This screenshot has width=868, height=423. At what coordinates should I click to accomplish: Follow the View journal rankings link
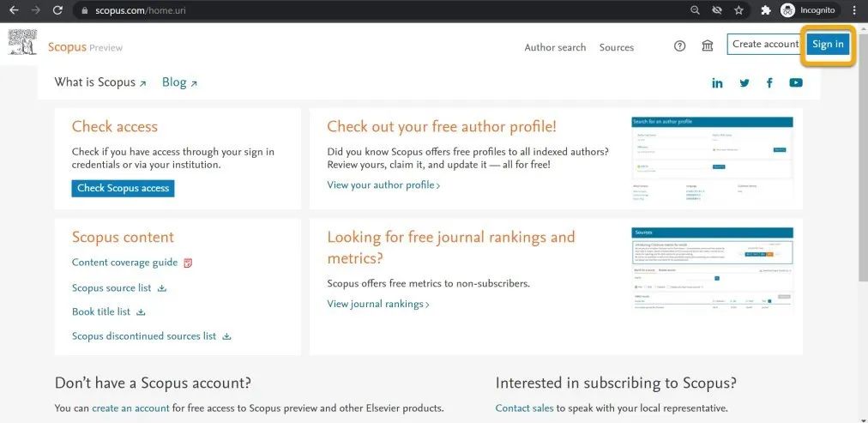(x=378, y=304)
